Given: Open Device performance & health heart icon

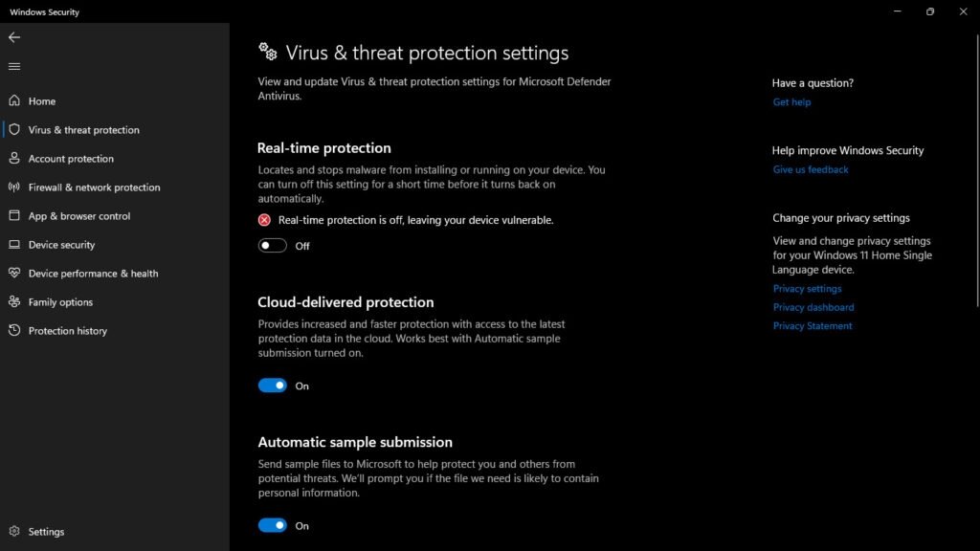Looking at the screenshot, I should pyautogui.click(x=13, y=273).
